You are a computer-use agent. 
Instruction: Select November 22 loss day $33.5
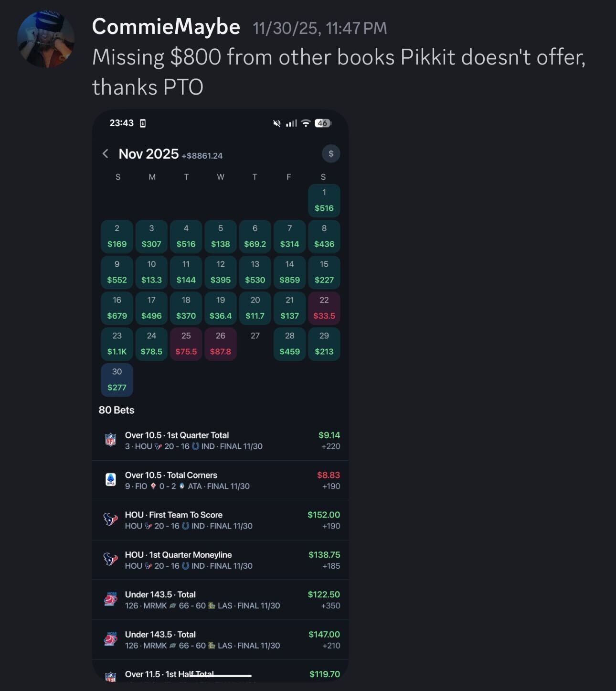coord(324,308)
